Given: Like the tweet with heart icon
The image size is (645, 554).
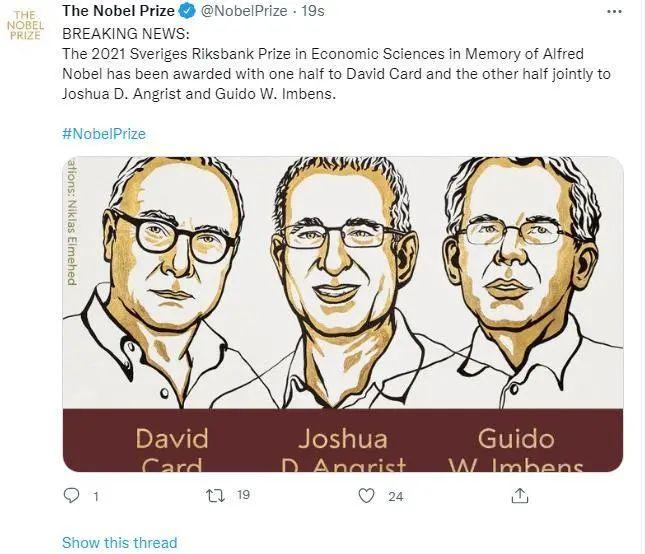Looking at the screenshot, I should [366, 495].
